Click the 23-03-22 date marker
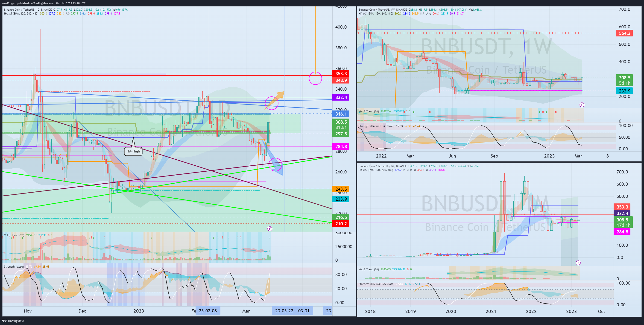 tap(284, 311)
